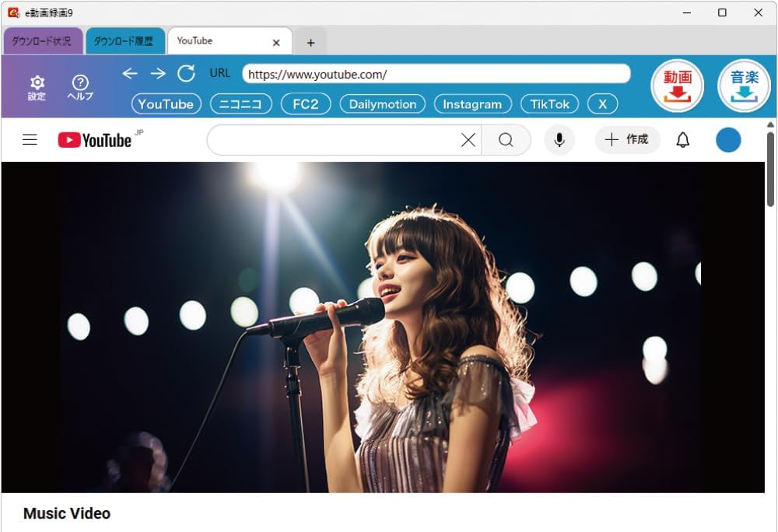Open the settings gear icon

tap(37, 86)
